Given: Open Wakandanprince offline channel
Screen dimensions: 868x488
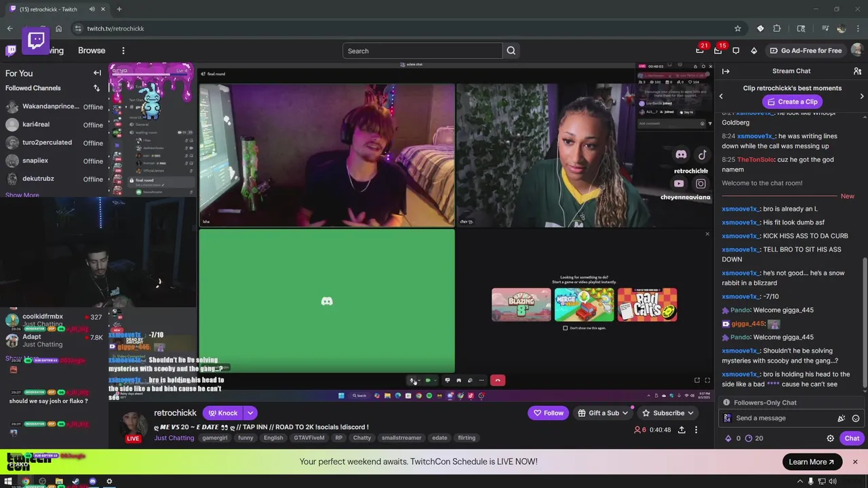Looking at the screenshot, I should 54,106.
